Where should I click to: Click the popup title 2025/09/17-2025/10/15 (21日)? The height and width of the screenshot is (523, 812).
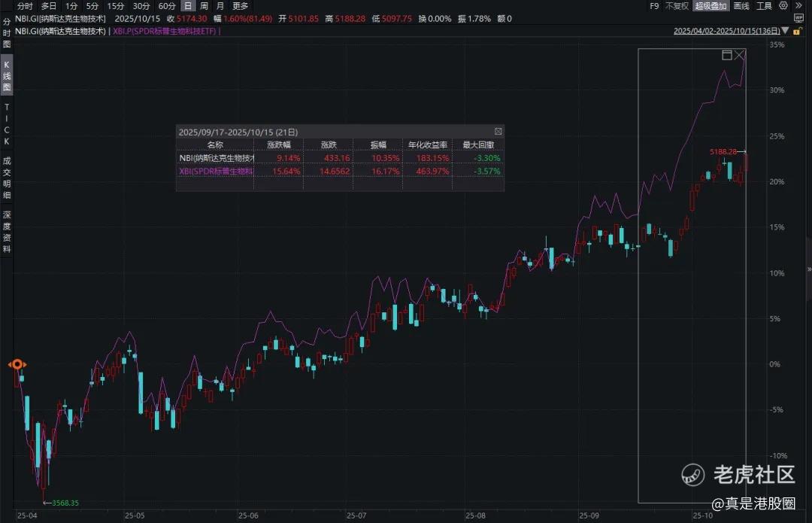(238, 132)
